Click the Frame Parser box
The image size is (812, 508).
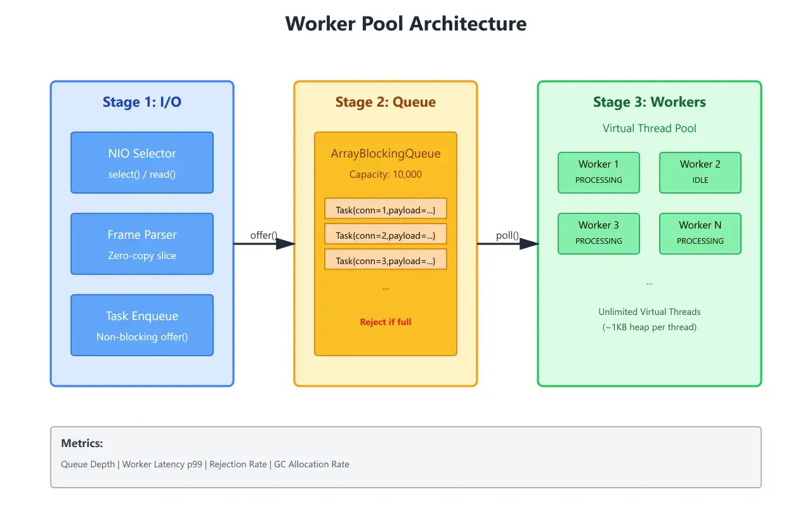click(142, 244)
